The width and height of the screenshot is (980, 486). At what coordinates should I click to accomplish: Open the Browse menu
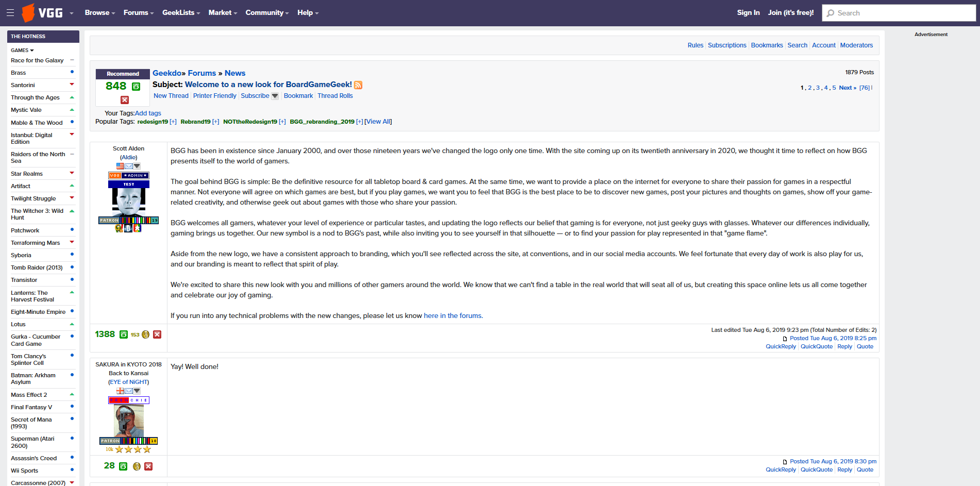100,13
